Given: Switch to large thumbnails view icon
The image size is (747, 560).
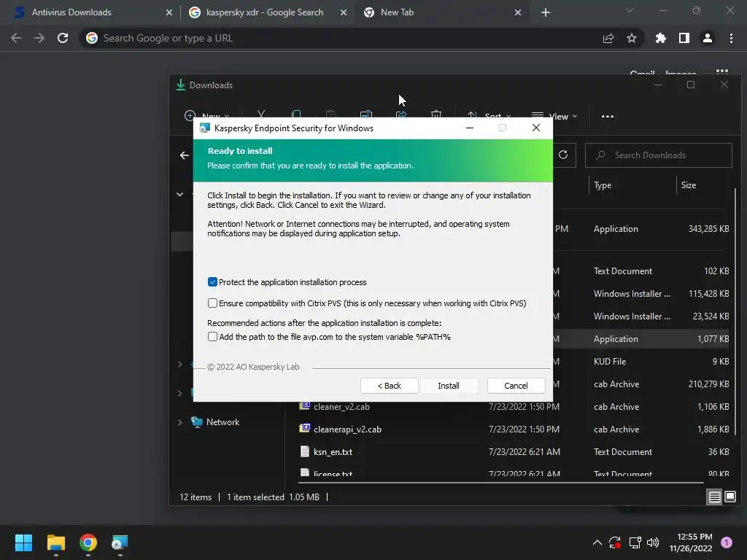Looking at the screenshot, I should click(729, 497).
